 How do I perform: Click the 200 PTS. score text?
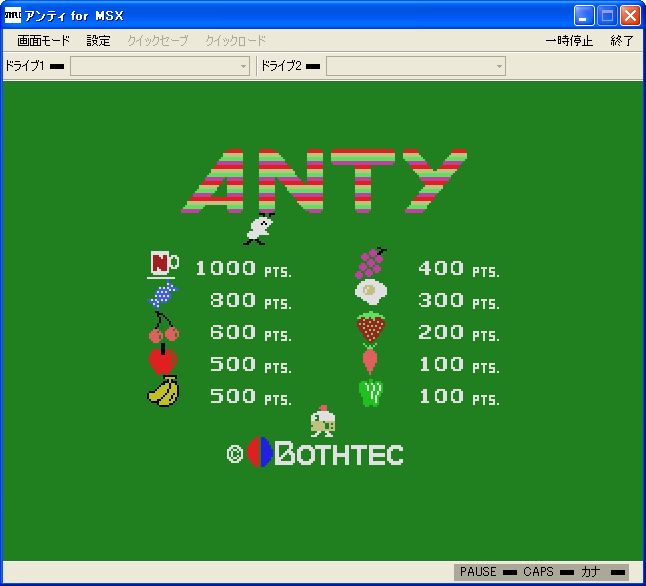click(x=459, y=333)
